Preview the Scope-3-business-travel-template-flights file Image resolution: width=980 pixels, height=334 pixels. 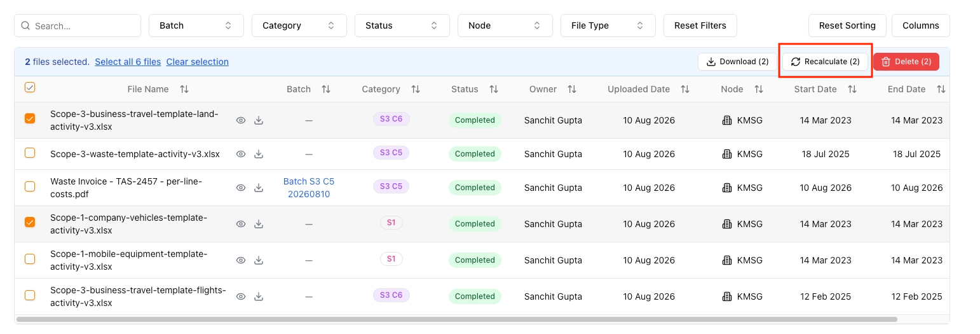coord(241,296)
